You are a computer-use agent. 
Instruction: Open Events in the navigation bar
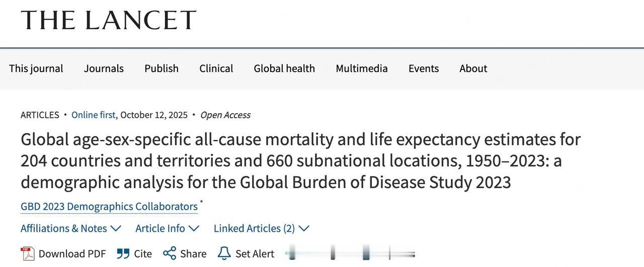[x=424, y=68]
